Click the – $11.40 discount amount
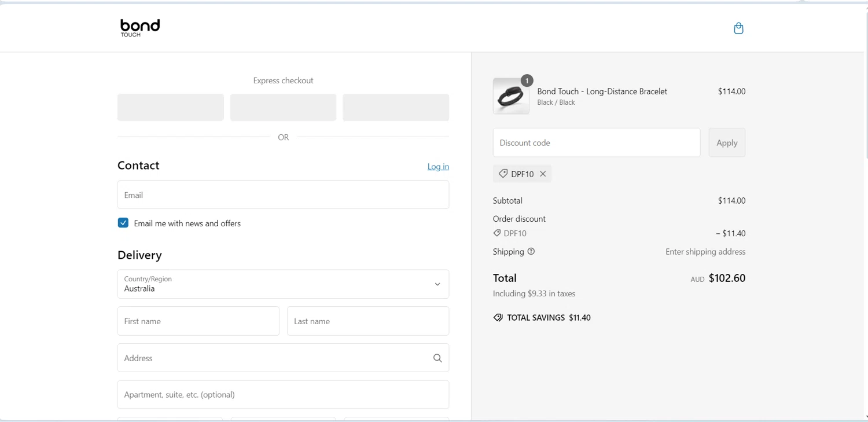 tap(730, 234)
